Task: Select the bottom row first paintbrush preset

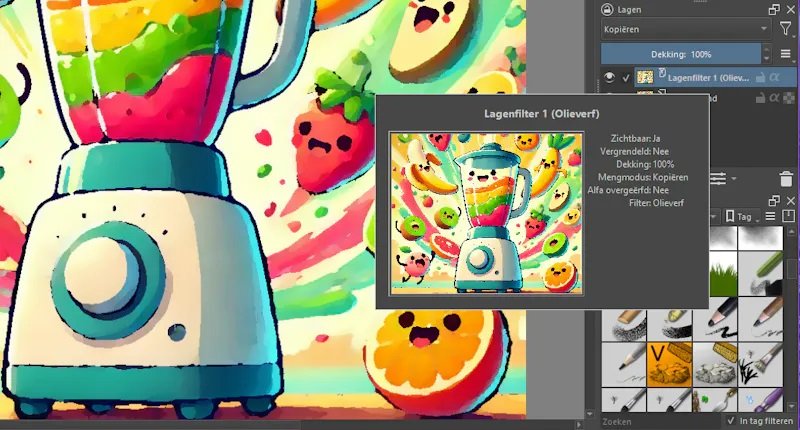Action: 624,399
